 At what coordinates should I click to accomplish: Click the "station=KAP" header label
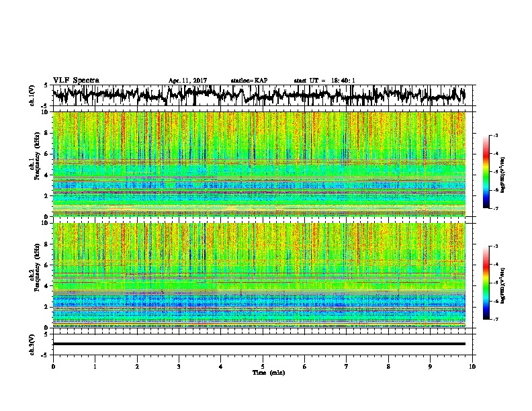tap(249, 81)
